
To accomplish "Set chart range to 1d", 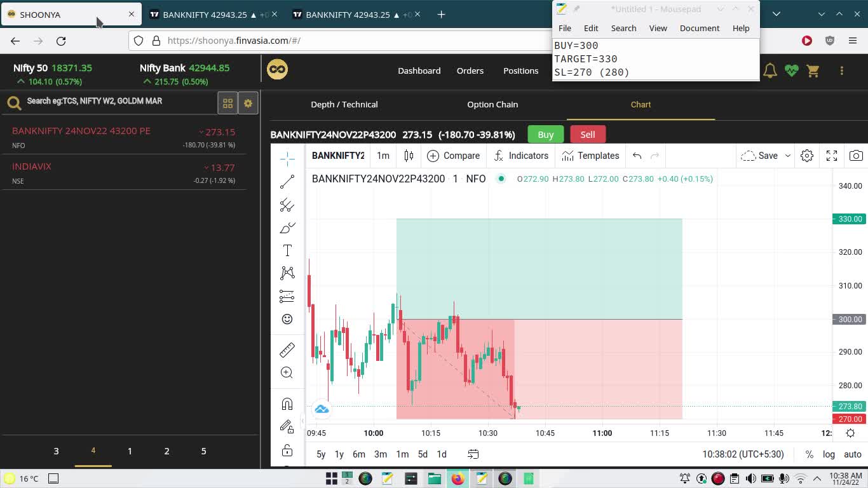I will click(442, 454).
